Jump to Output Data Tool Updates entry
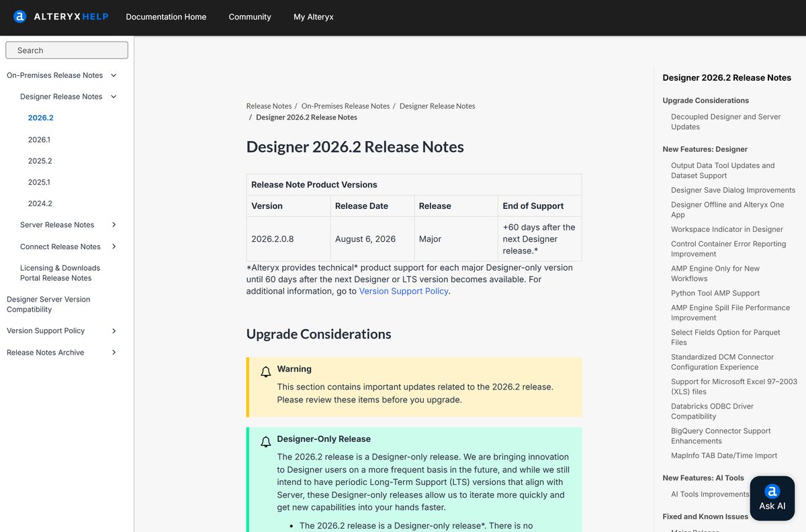806x532 pixels. (723, 171)
